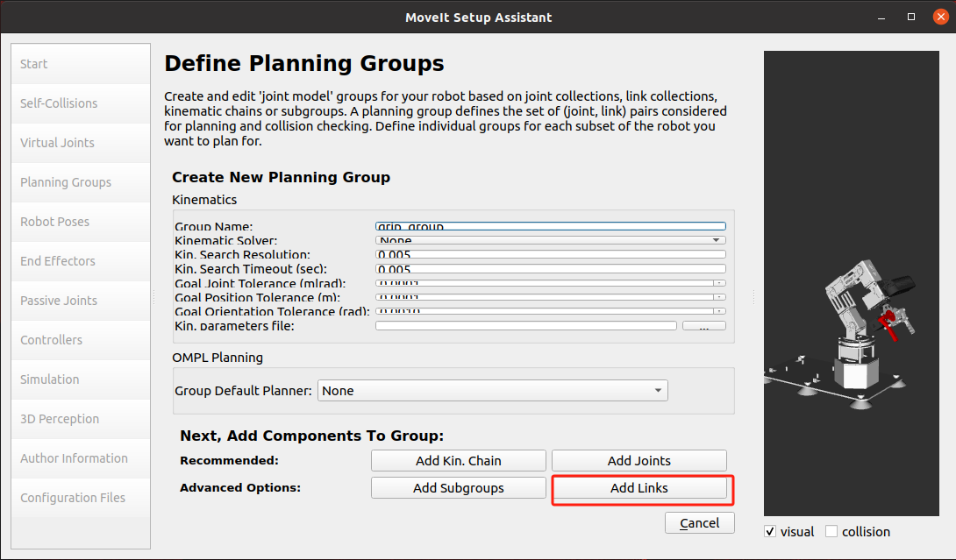Select the Passive Joints tab

[81, 301]
